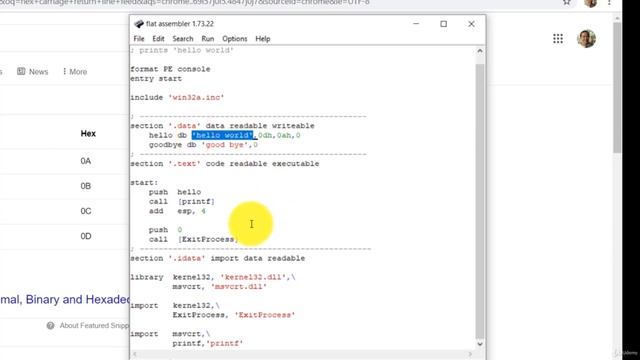Click the highlighted 'hello world' string
Screen dimensions: 640x360
(222, 135)
